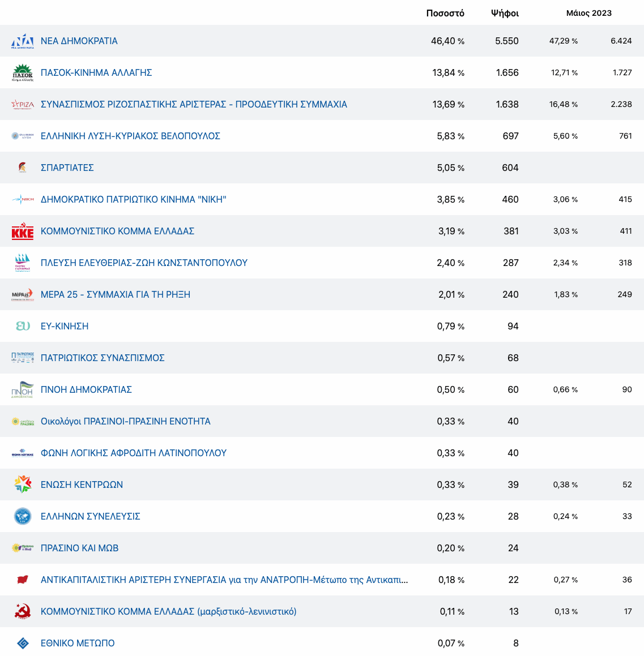The width and height of the screenshot is (644, 656).
Task: Click the red KKE logo
Action: (23, 231)
